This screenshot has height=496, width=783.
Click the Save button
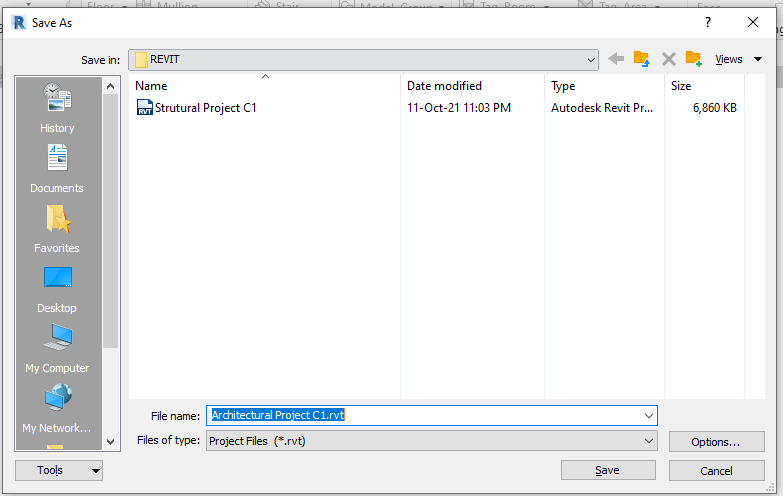(x=608, y=471)
